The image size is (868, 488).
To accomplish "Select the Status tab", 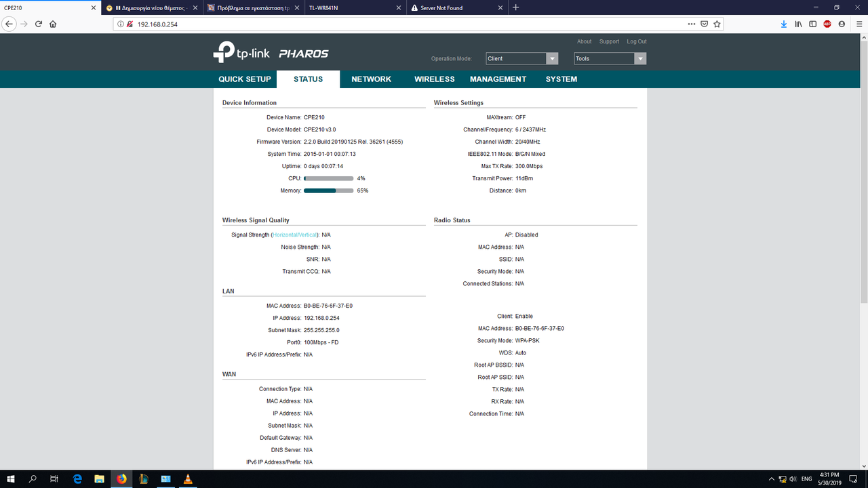I will point(308,79).
